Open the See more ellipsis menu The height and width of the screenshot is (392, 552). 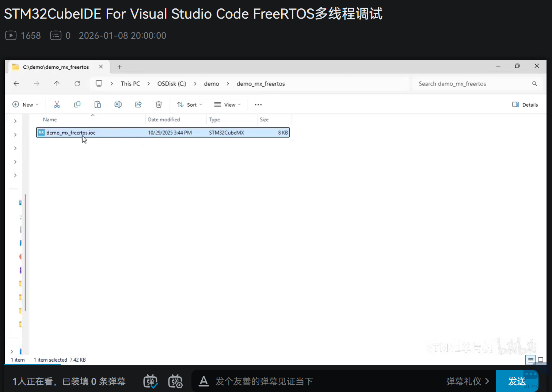click(x=258, y=104)
